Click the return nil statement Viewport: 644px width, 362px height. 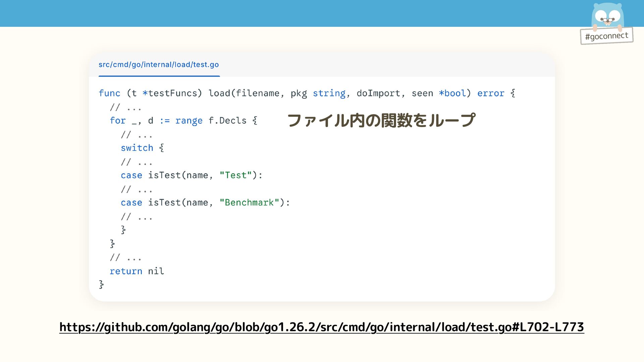[x=137, y=271]
